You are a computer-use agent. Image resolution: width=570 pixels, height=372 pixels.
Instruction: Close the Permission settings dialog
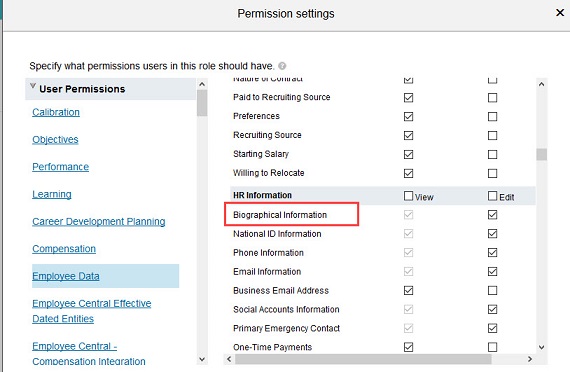560,13
